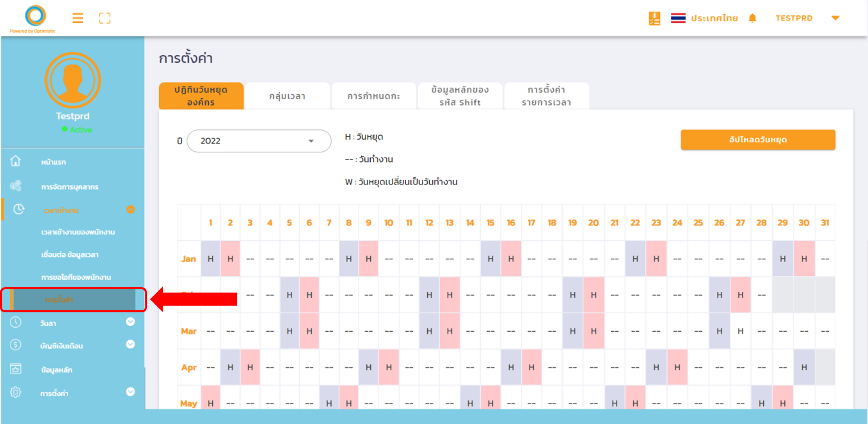
Task: Click the การจัดการบุคลากร sidebar icon
Action: (x=16, y=186)
